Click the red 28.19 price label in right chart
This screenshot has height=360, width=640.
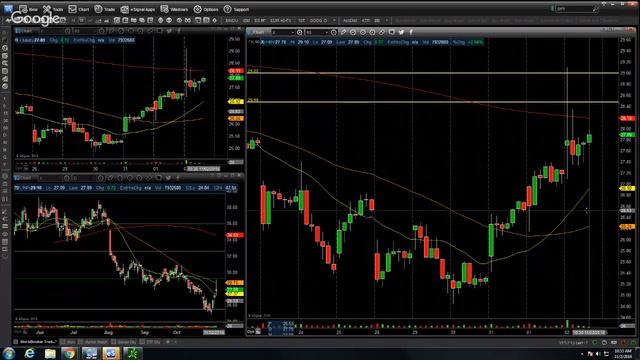click(627, 118)
